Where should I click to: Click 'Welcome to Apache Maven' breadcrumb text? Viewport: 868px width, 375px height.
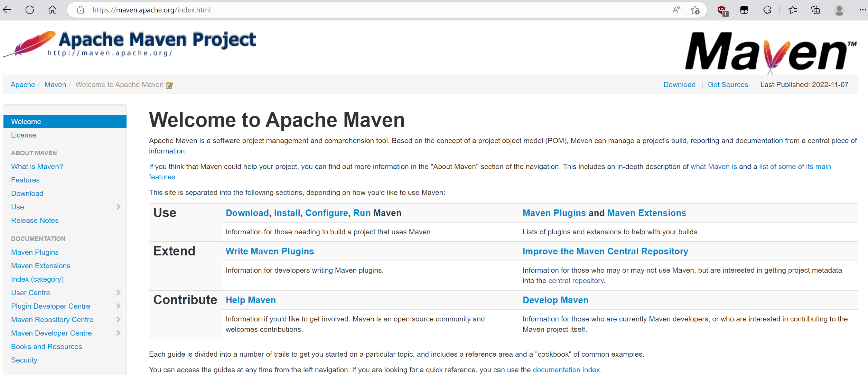(119, 85)
